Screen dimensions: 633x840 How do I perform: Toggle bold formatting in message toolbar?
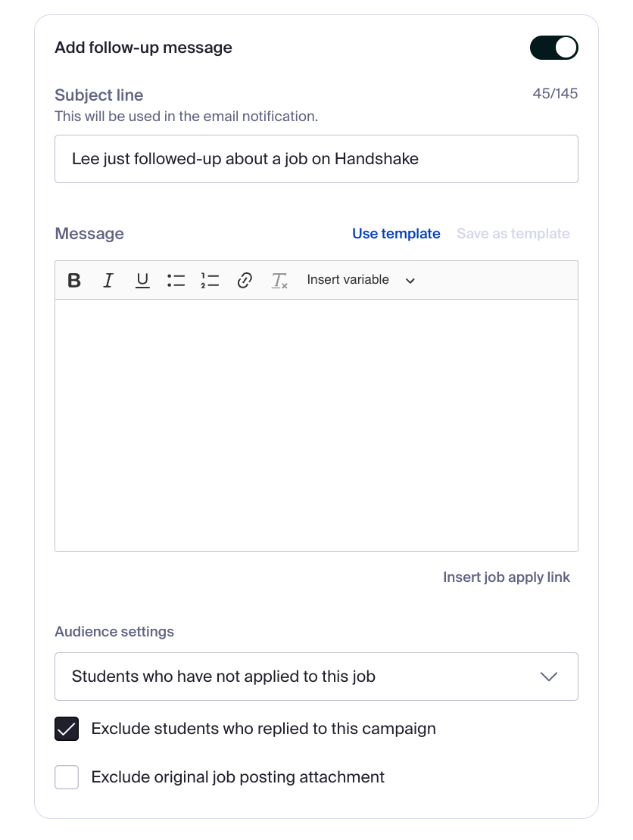74,280
